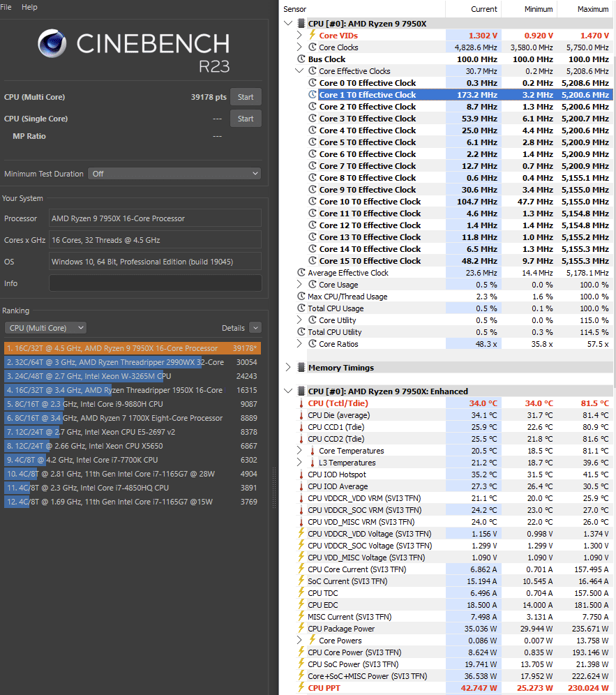Expand the Core Ratios sensor group
Screen dimensions: 616x695
[299, 343]
